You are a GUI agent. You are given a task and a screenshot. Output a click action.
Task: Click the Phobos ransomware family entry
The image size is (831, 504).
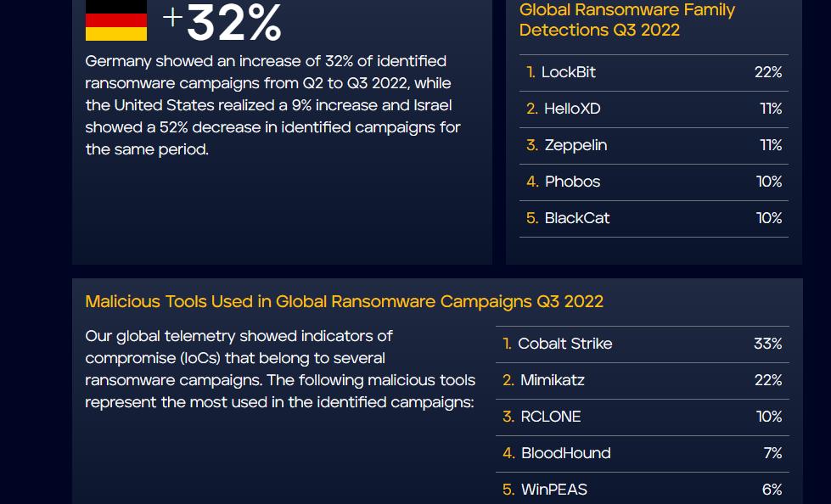point(654,182)
